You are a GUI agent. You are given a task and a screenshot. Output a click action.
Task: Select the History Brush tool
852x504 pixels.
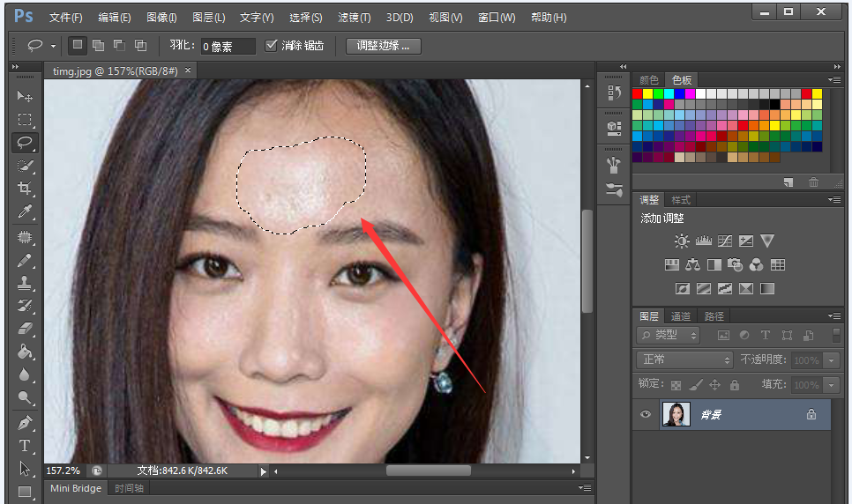click(25, 306)
